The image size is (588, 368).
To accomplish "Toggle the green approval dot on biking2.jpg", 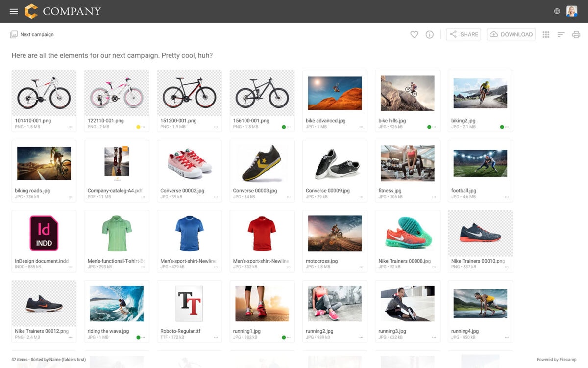I will [501, 127].
